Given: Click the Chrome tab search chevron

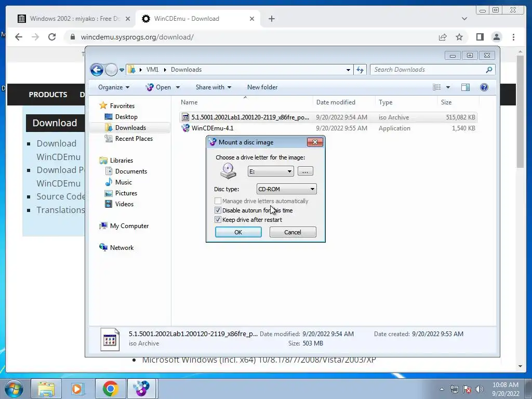Looking at the screenshot, I should pyautogui.click(x=464, y=19).
